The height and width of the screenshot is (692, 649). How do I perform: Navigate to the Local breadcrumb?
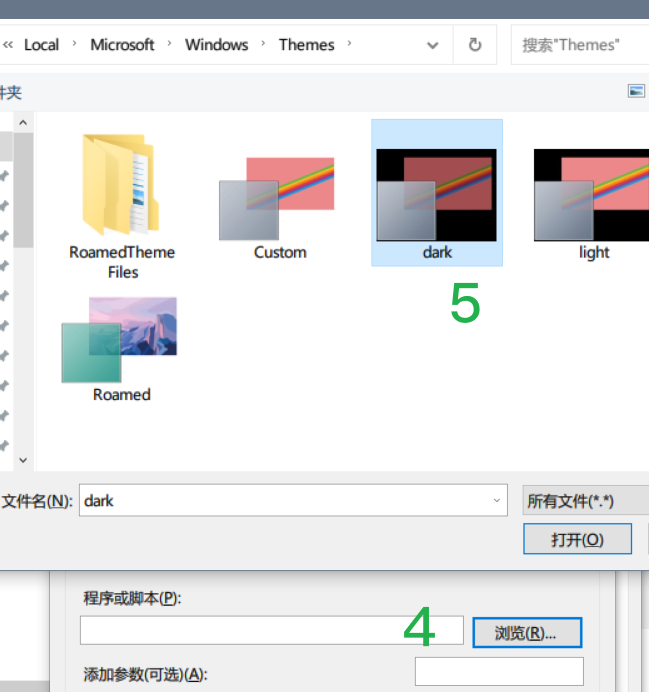coord(41,45)
